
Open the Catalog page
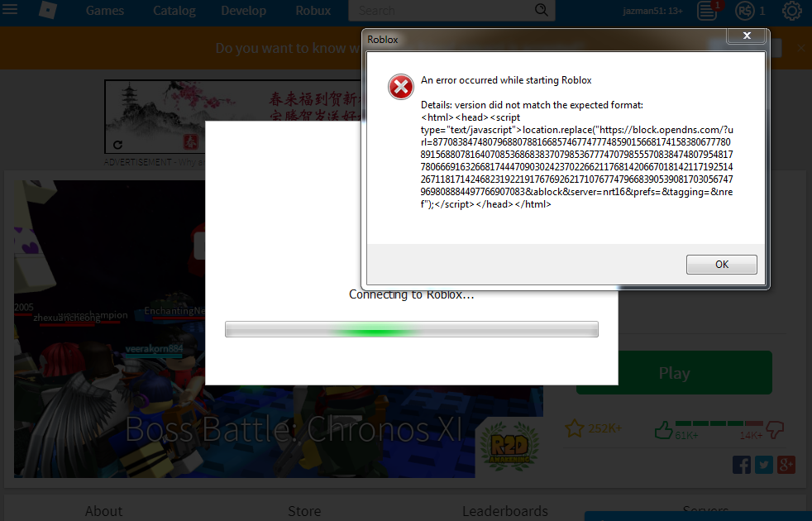(174, 11)
